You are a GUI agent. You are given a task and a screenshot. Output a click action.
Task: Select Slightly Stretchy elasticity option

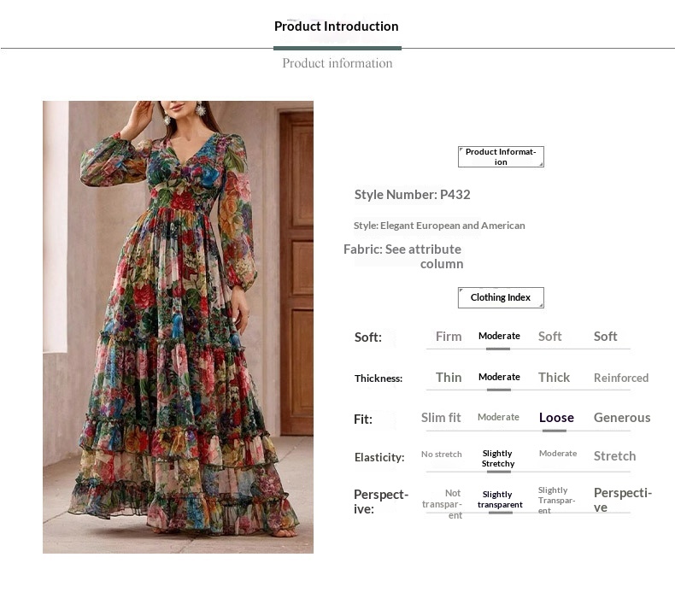498,459
